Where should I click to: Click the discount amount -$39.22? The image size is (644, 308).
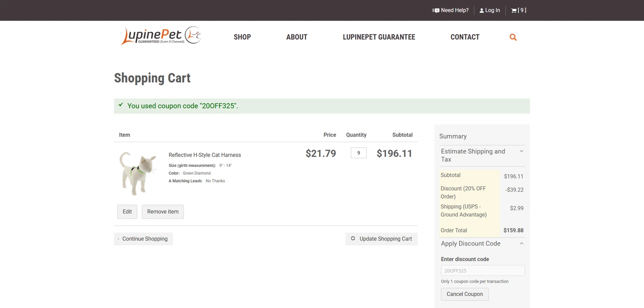(514, 190)
